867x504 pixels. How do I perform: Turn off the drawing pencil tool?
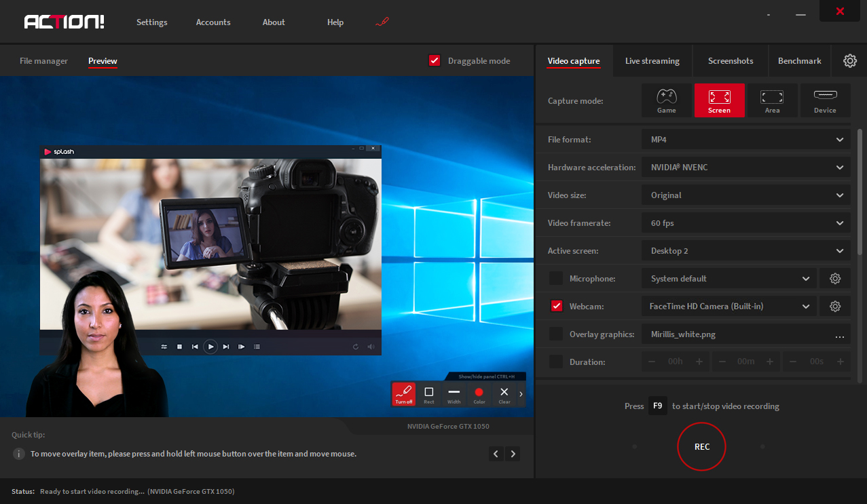point(403,393)
